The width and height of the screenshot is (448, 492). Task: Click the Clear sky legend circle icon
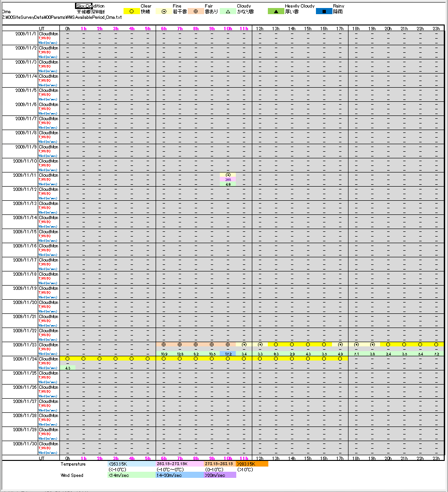click(x=131, y=11)
